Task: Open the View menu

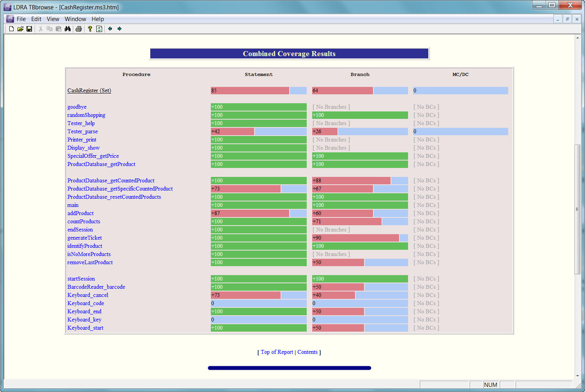Action: [53, 19]
